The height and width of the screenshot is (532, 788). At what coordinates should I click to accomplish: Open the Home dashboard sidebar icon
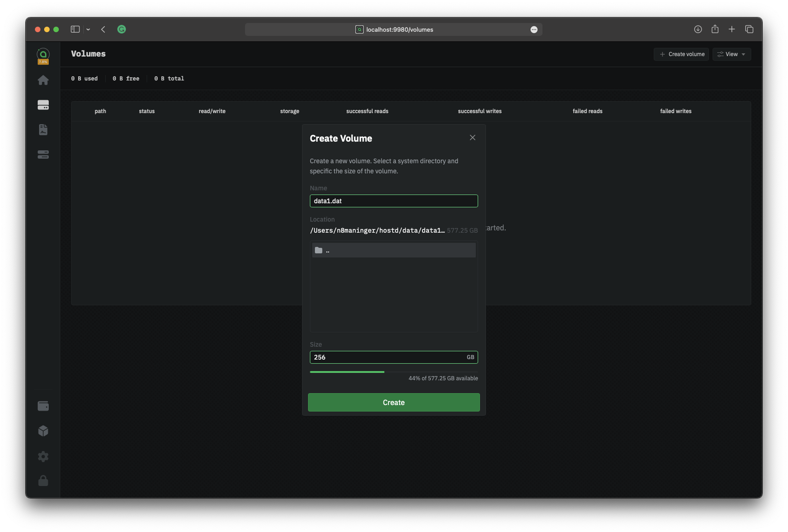(43, 80)
